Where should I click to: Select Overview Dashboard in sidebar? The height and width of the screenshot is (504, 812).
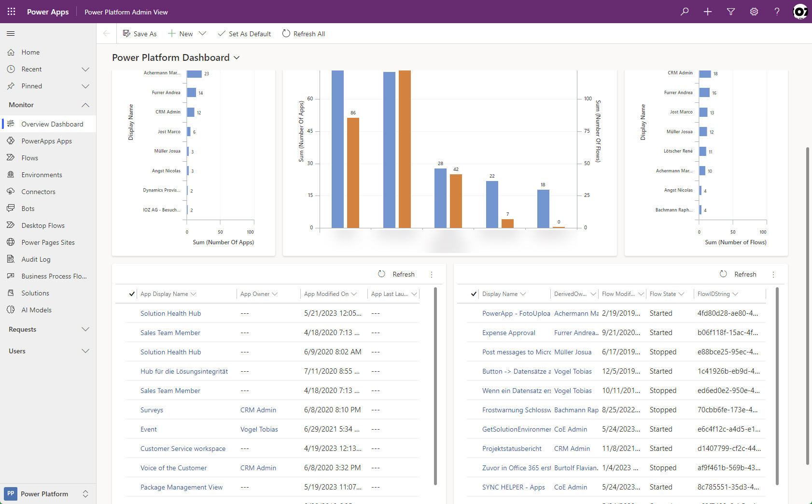click(48, 124)
